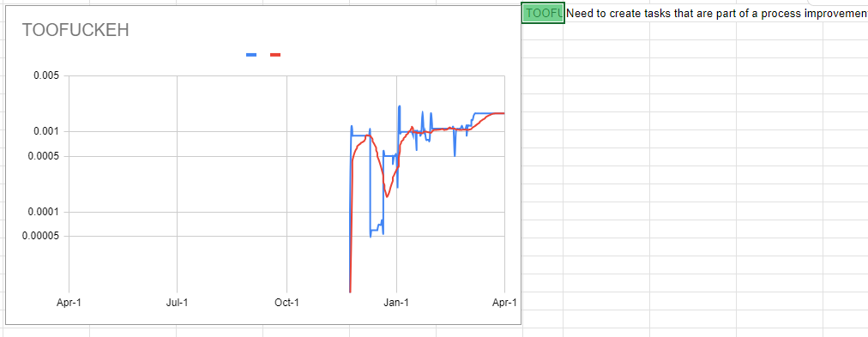868x337 pixels.
Task: Click the leftmost Apr-1 axis label
Action: point(69,303)
